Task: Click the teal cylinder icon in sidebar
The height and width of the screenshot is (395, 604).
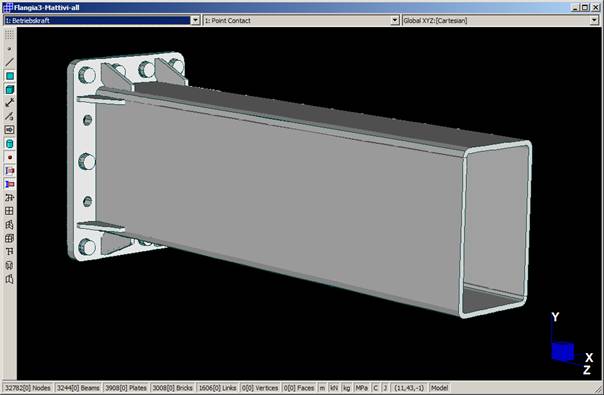Action: click(9, 144)
